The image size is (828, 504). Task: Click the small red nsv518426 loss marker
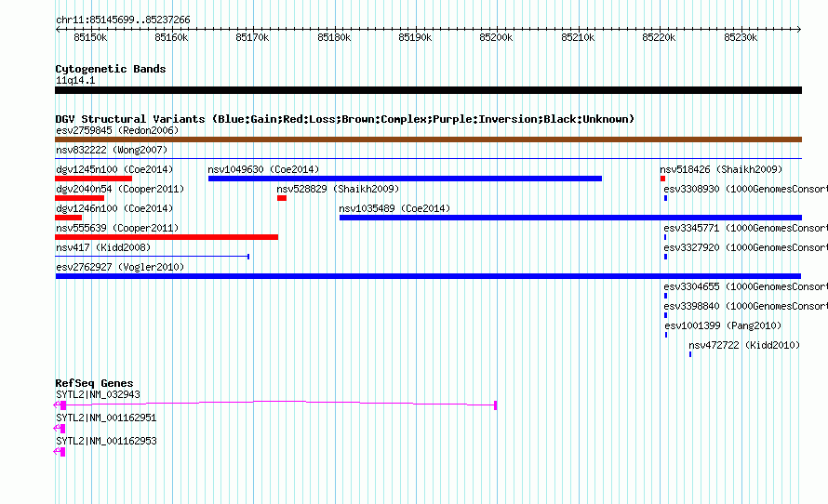(x=662, y=179)
